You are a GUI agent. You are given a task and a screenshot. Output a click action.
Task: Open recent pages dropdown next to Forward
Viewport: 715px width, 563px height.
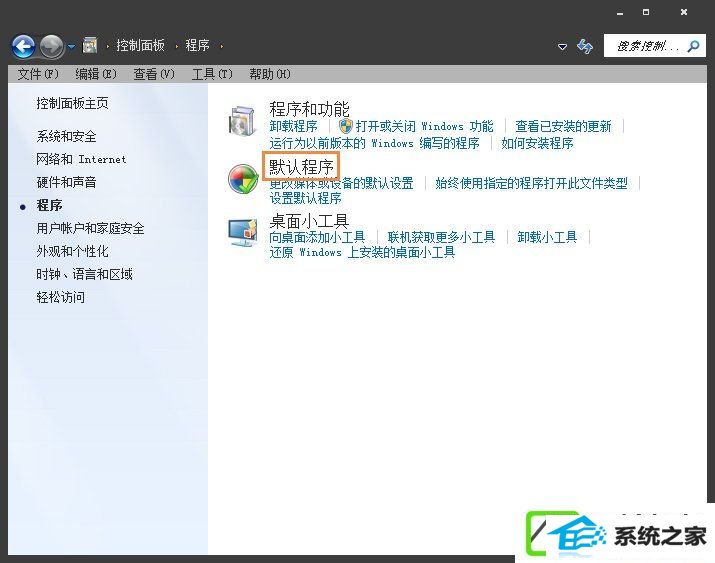[72, 46]
